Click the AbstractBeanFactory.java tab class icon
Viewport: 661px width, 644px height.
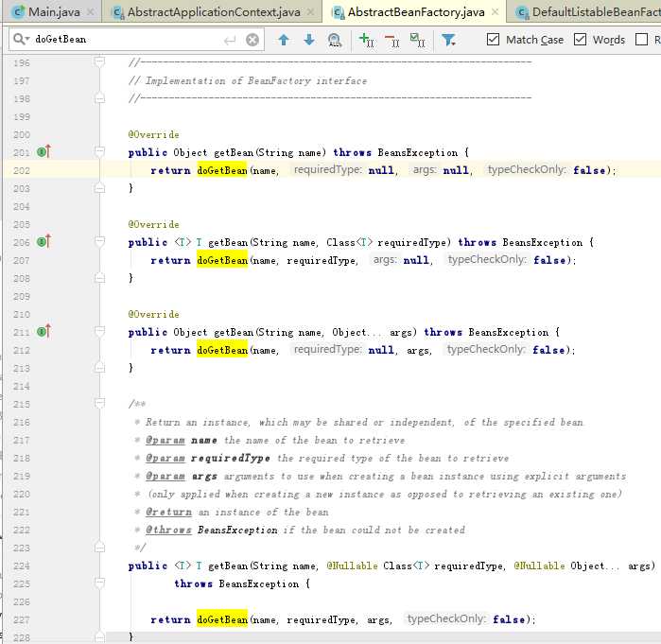pos(338,12)
